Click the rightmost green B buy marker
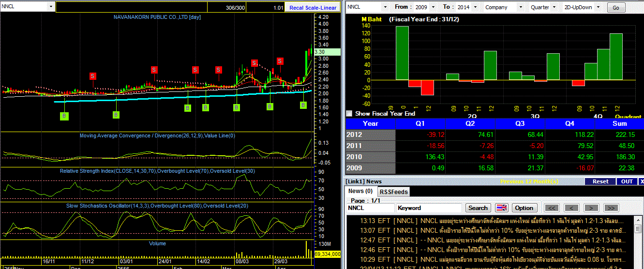 pyautogui.click(x=303, y=105)
